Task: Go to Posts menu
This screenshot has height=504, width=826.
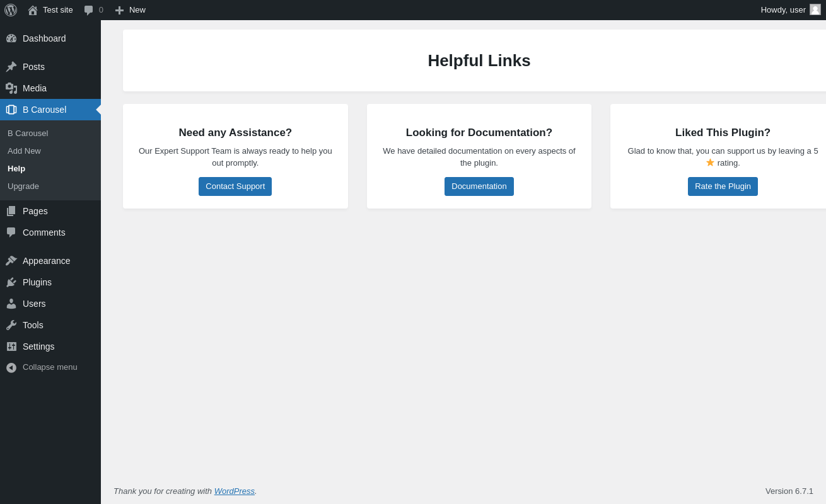Action: (x=50, y=67)
